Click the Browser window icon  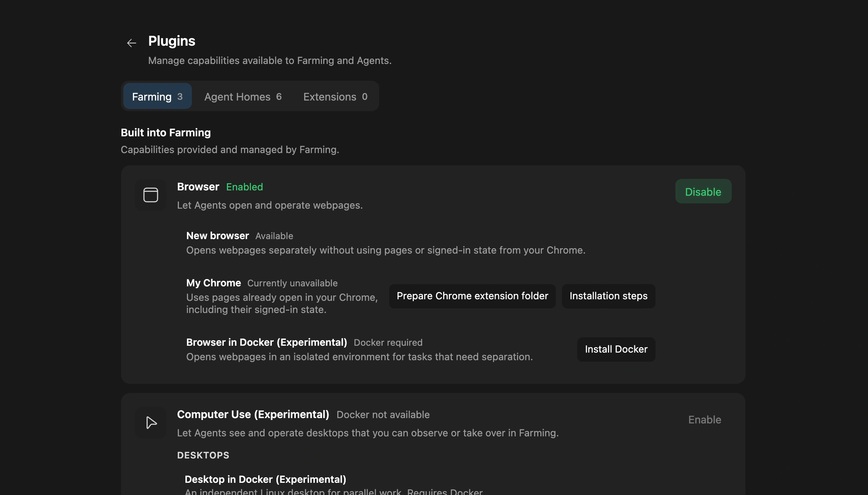pos(151,195)
